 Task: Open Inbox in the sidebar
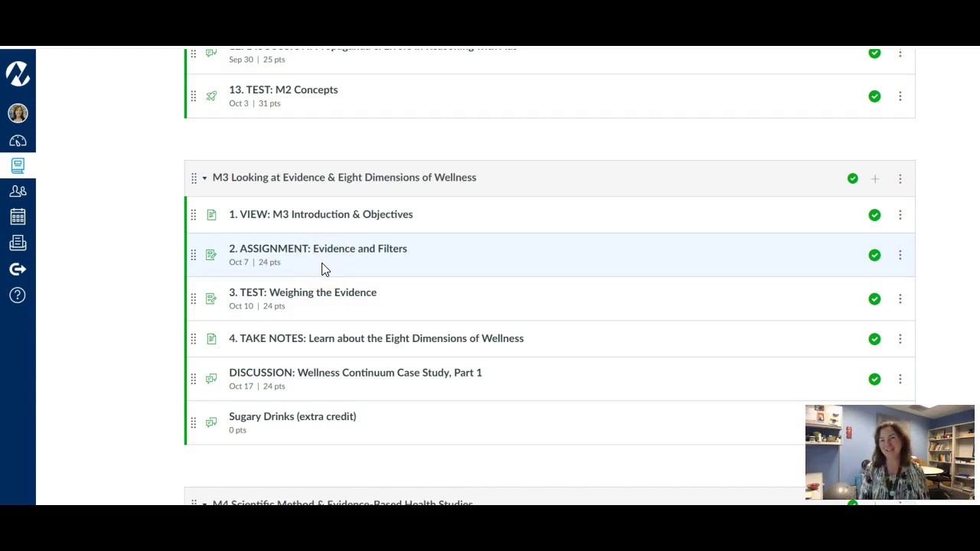[x=18, y=243]
